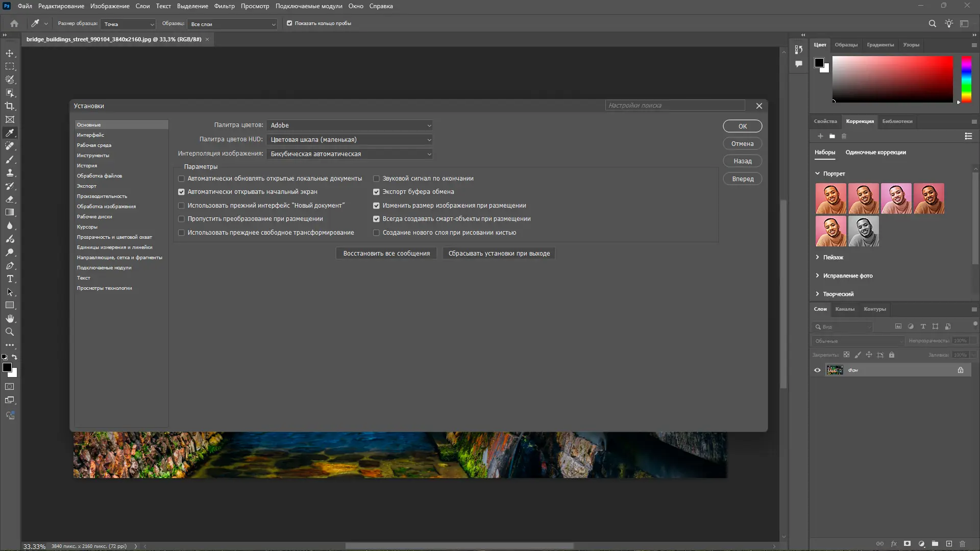
Task: Select the Move tool
Action: click(10, 53)
